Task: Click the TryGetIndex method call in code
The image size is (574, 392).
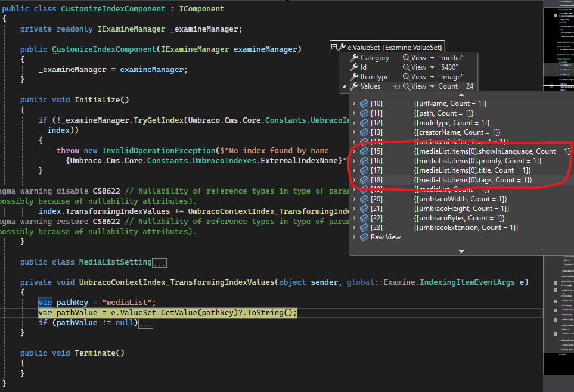Action: [x=159, y=120]
